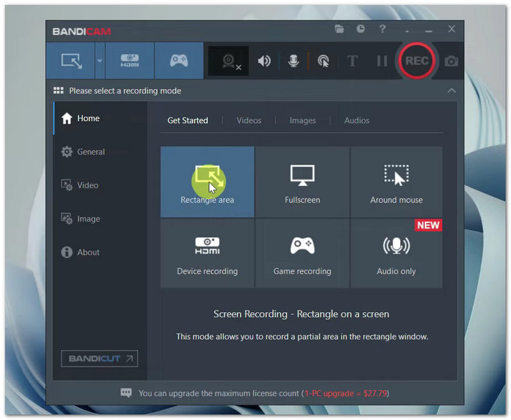
Task: Open the scheduled recording clock icon
Action: click(x=361, y=29)
